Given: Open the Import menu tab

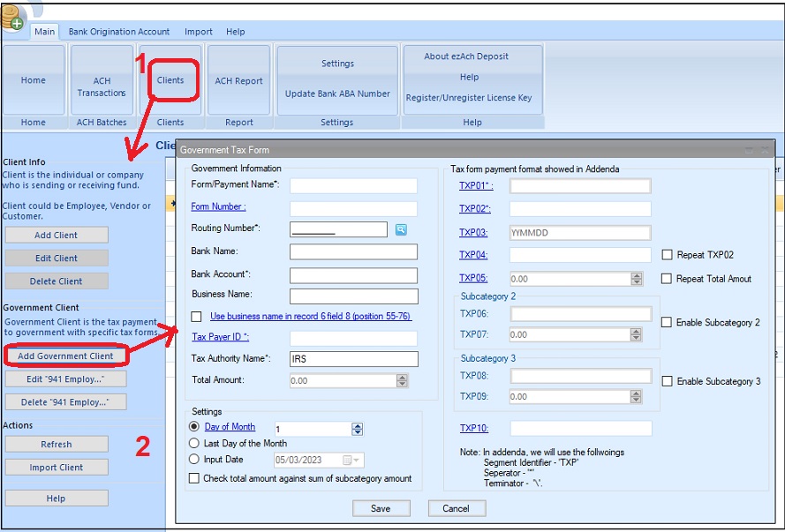Looking at the screenshot, I should click(199, 32).
